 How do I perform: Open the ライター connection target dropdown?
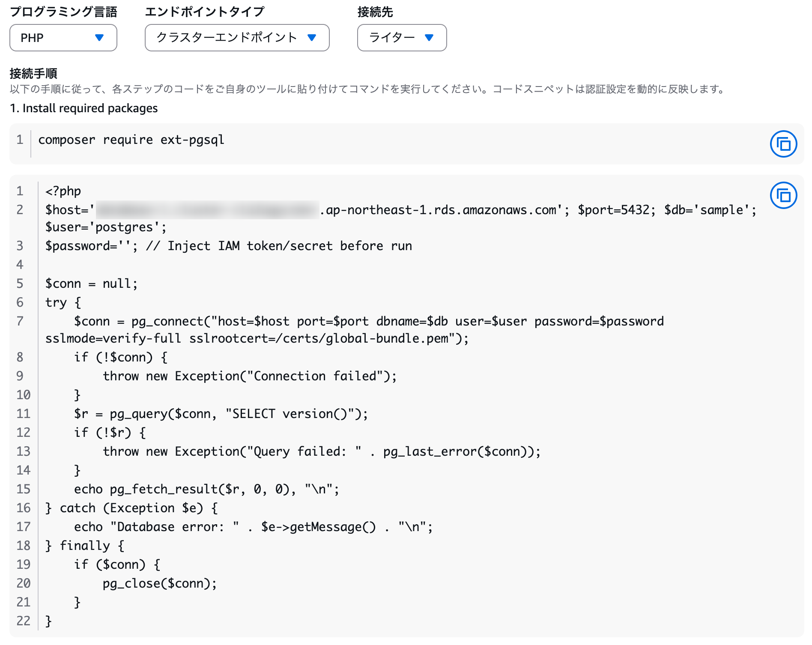point(402,38)
